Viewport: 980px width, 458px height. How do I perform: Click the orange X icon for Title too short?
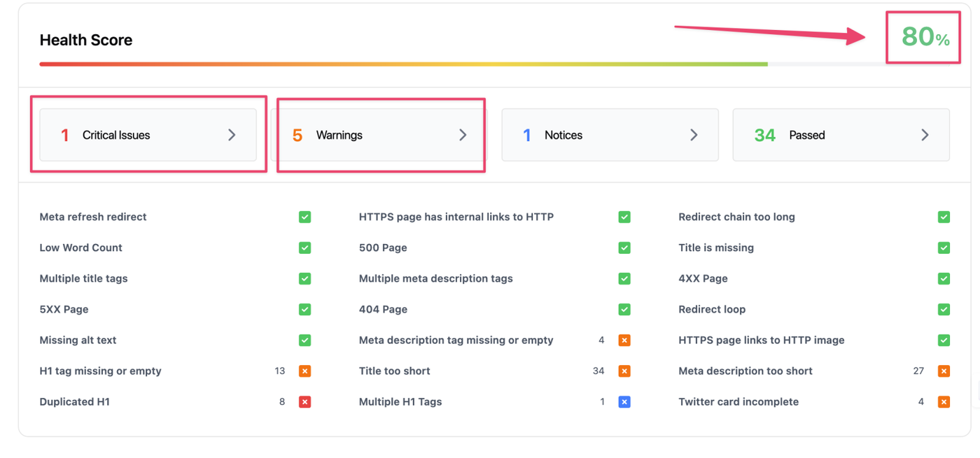[624, 371]
